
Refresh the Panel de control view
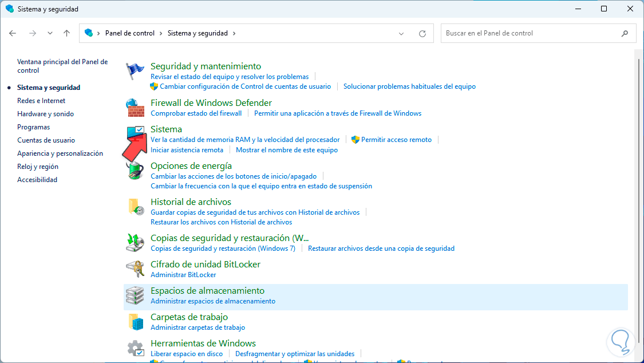(422, 34)
